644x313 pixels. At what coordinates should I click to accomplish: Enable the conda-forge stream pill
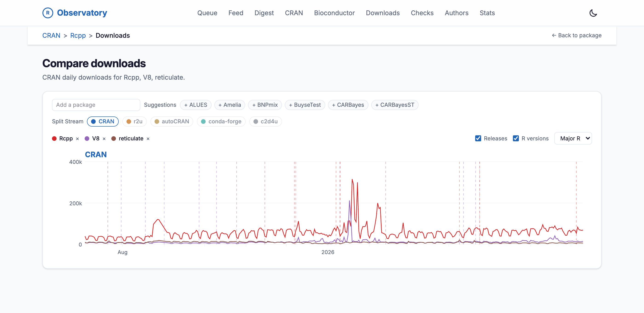[221, 121]
